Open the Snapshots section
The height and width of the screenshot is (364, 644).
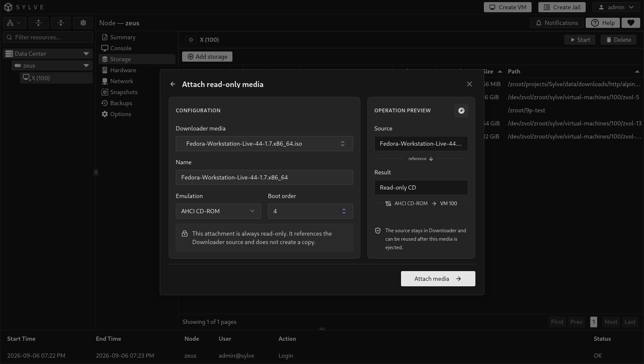click(137, 92)
